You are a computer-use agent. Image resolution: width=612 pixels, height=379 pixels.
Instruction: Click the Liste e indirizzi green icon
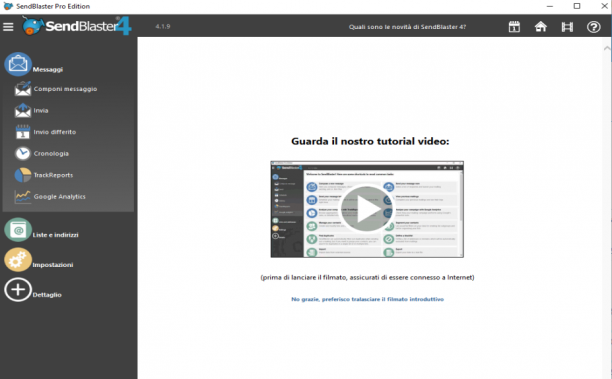18,230
